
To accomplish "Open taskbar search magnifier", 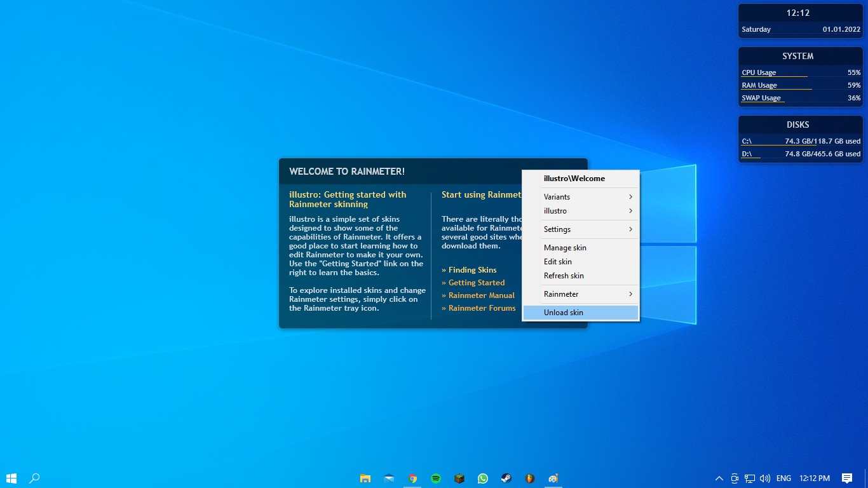I will 35,478.
